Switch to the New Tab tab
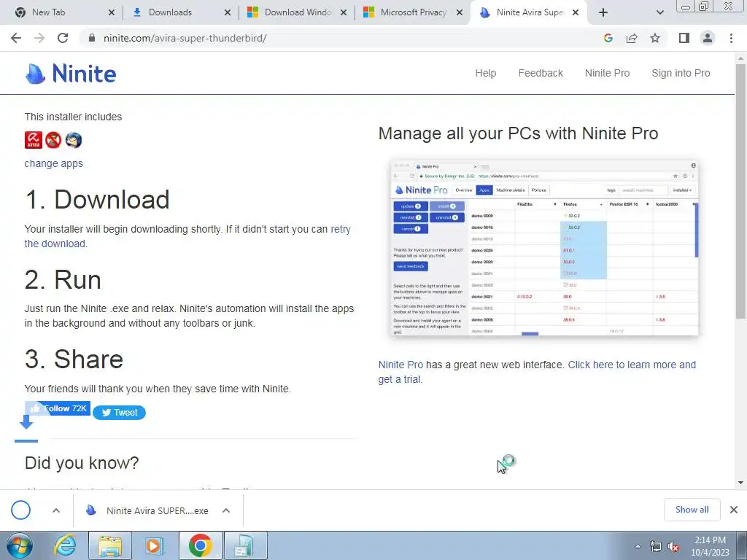This screenshot has height=560, width=747. (x=63, y=12)
